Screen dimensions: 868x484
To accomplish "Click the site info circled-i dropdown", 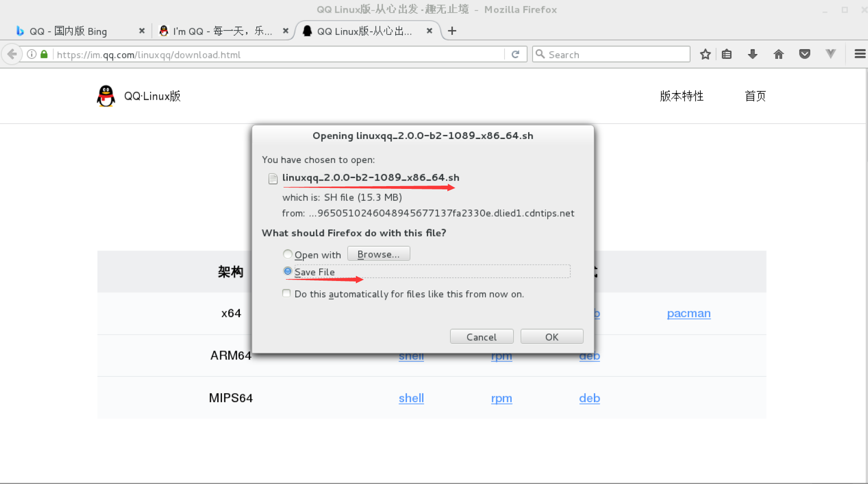I will [31, 54].
